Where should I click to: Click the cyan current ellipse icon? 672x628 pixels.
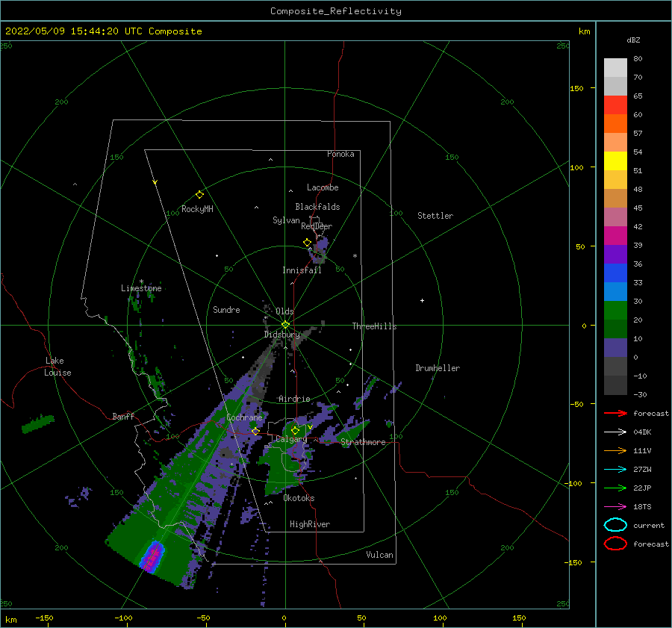[615, 525]
